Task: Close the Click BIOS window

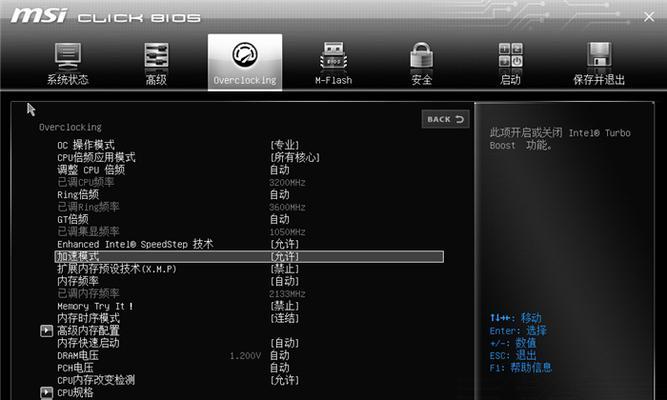Action: click(649, 17)
